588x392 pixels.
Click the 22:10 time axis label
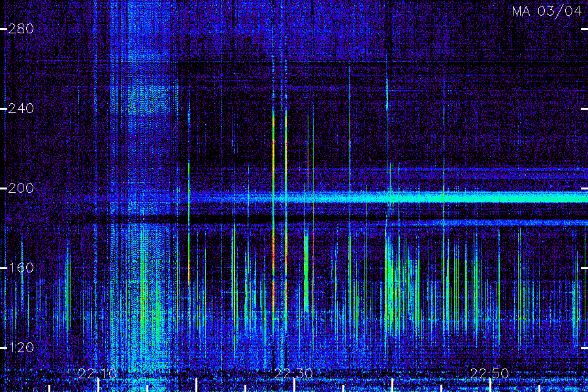click(x=97, y=374)
